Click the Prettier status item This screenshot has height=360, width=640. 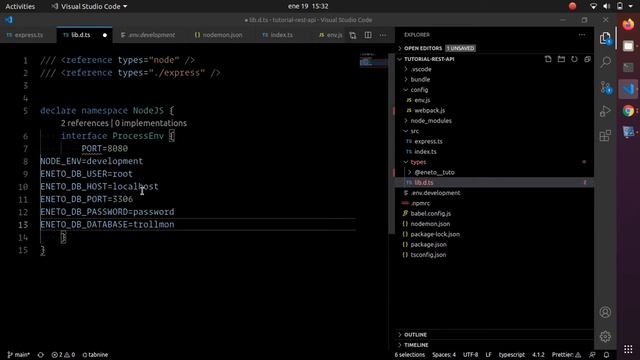coord(566,355)
